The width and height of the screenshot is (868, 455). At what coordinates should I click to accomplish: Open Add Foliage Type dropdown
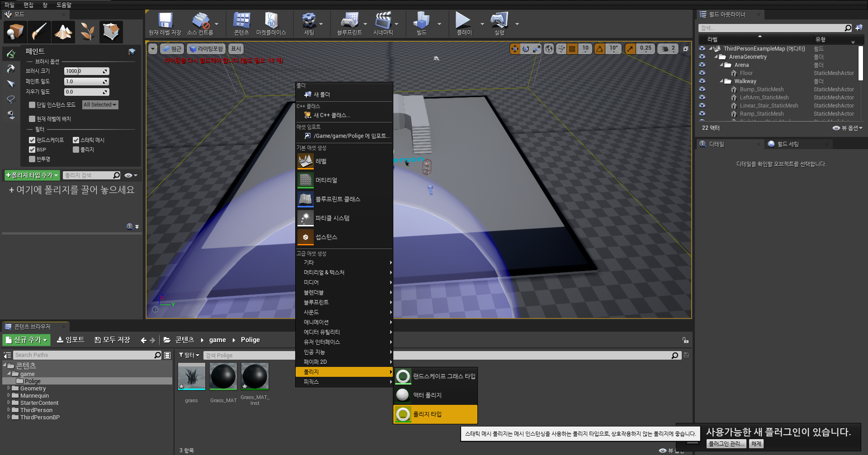point(32,175)
